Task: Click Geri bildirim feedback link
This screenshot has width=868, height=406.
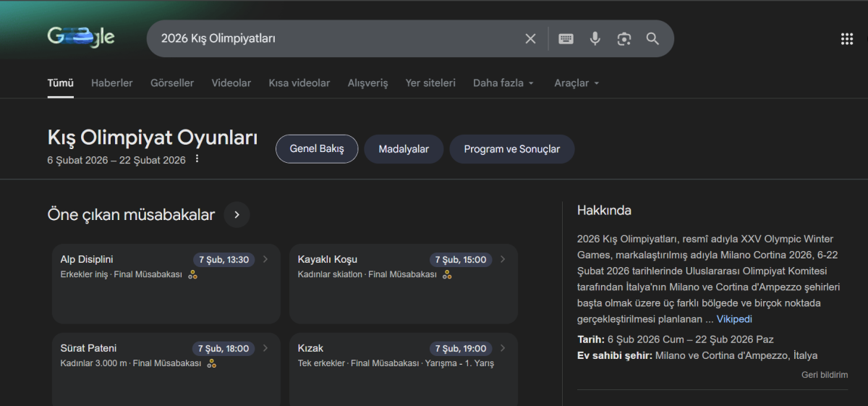Action: click(x=824, y=375)
